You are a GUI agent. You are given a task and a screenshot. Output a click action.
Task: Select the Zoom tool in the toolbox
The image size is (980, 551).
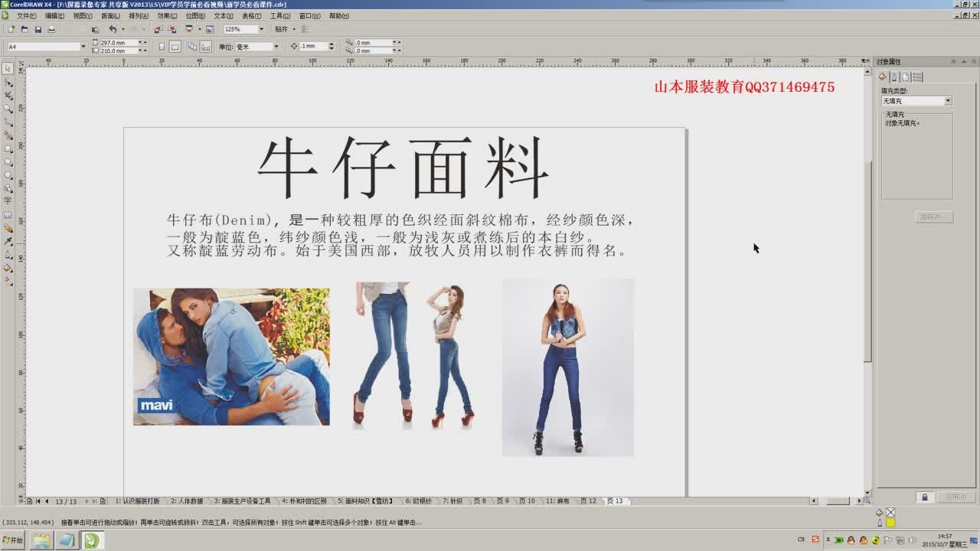[8, 109]
